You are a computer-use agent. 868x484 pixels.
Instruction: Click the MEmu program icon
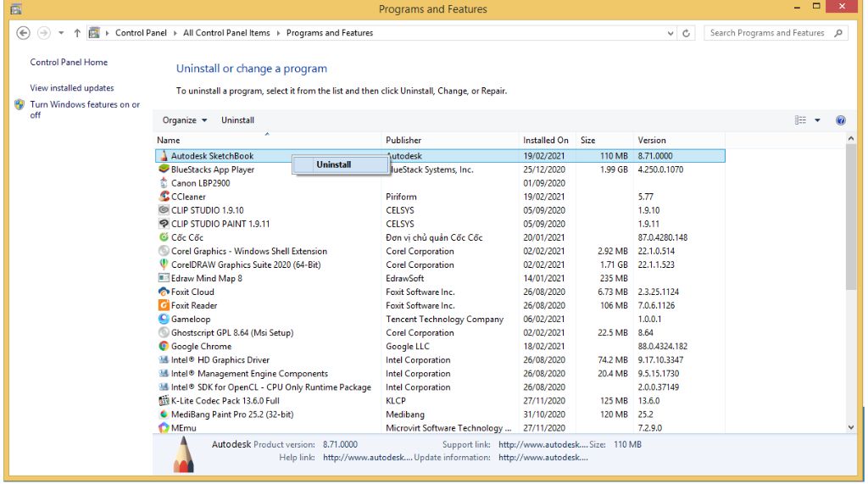click(x=164, y=428)
